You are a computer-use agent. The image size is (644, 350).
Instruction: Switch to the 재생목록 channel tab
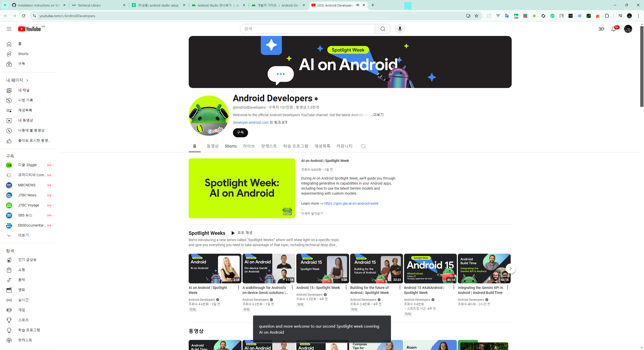pos(322,146)
